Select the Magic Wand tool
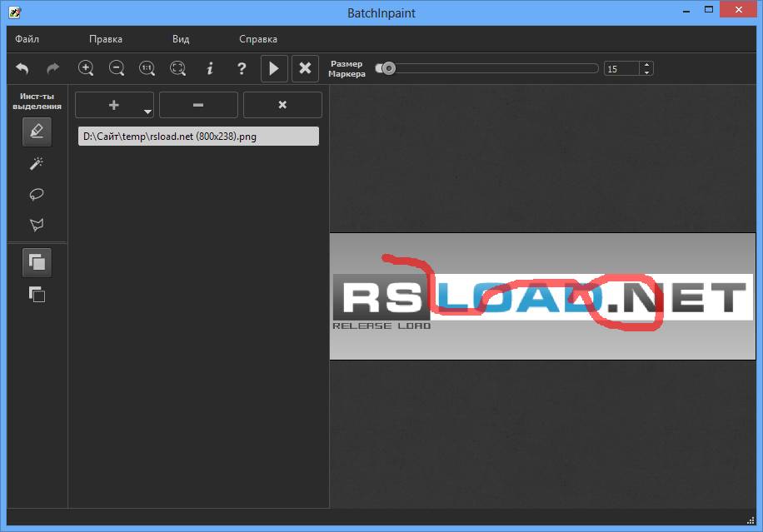This screenshot has width=763, height=532. (x=37, y=163)
